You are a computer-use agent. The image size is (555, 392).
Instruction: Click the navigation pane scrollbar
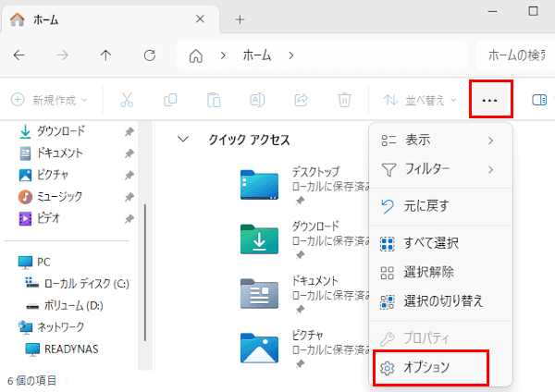(x=145, y=273)
